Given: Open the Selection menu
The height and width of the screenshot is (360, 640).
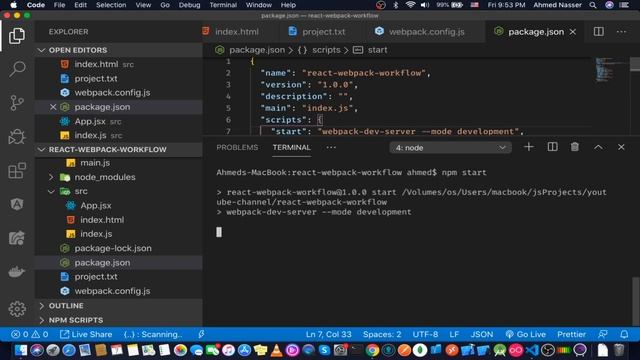Looking at the screenshot, I should 111,5.
